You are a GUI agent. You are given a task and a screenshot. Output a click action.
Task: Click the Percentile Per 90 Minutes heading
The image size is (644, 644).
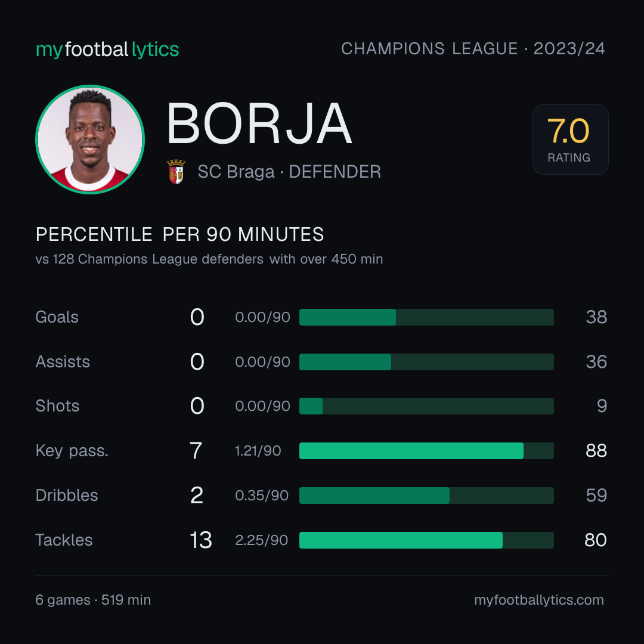(180, 234)
